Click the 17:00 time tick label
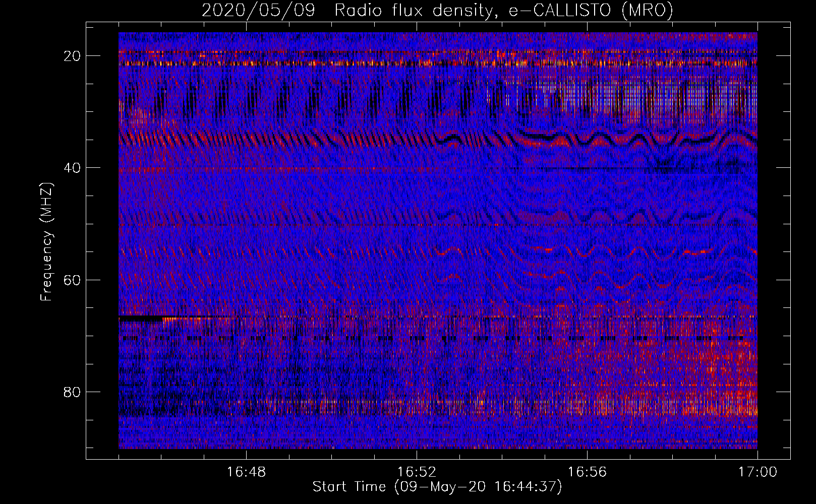The width and height of the screenshot is (816, 504). (x=757, y=472)
